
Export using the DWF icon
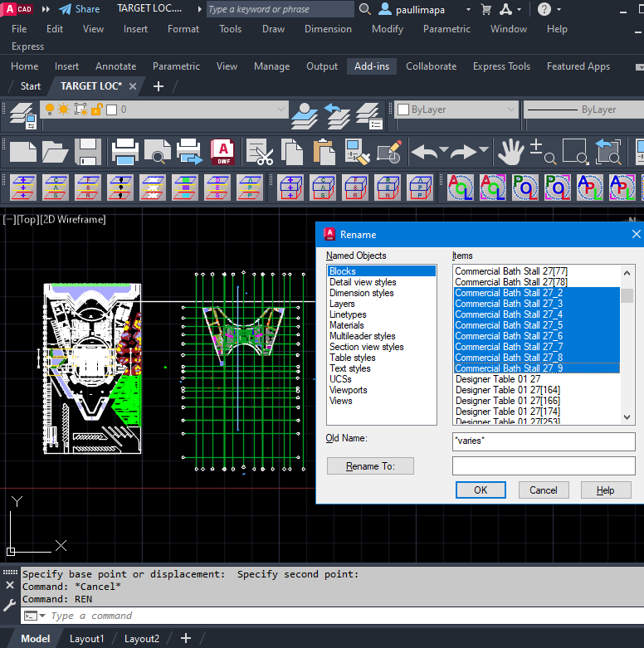tap(223, 152)
